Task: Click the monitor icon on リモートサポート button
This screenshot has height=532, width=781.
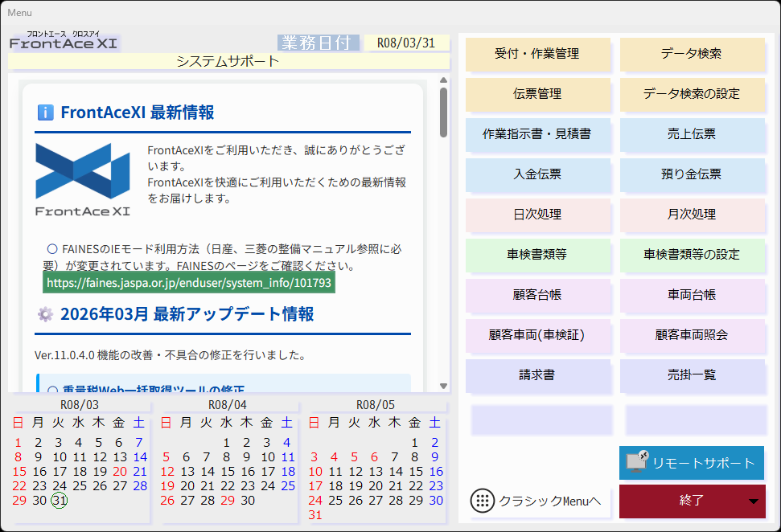Action: tap(637, 462)
